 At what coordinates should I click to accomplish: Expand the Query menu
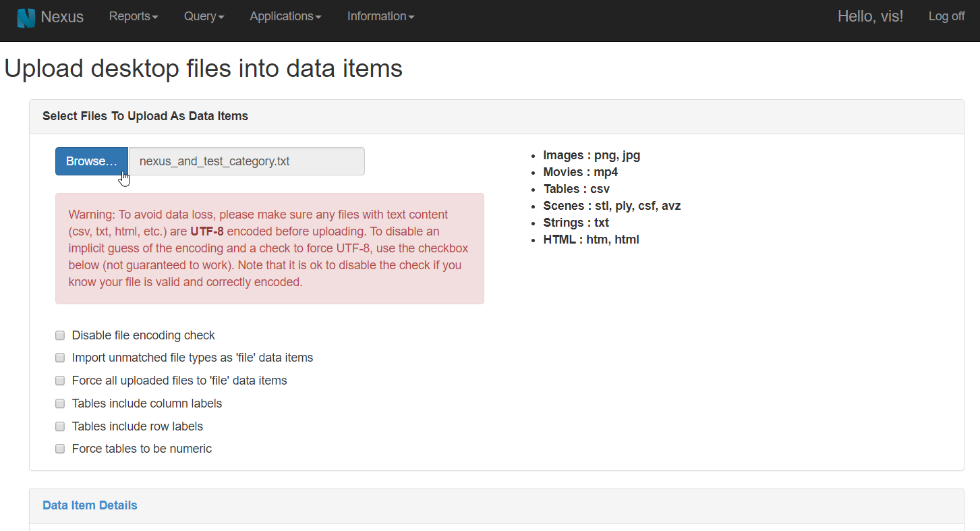[x=204, y=16]
